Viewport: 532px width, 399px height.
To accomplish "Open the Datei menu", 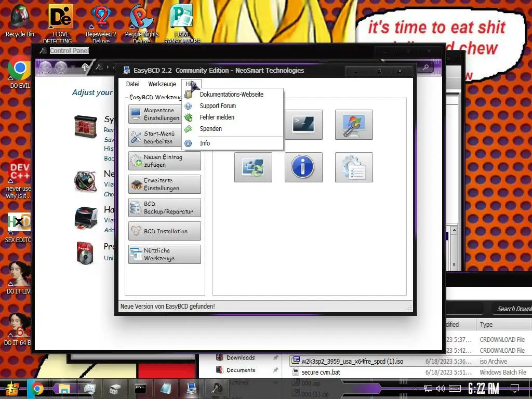I will click(x=132, y=84).
